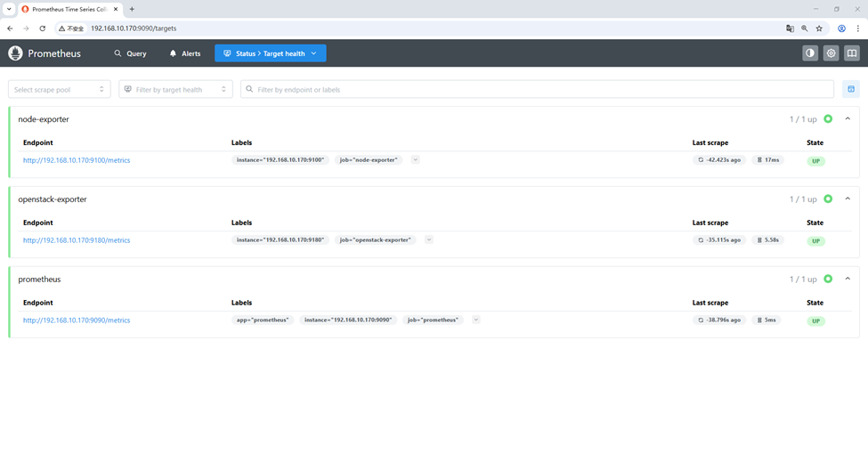The height and width of the screenshot is (470, 868).
Task: Click the browser reload icon
Action: 42,28
